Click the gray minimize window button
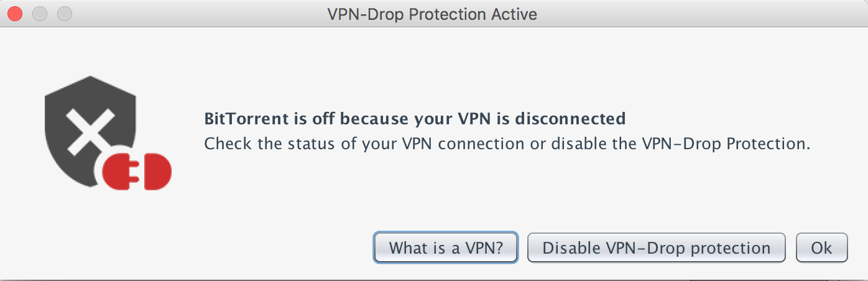The height and width of the screenshot is (281, 868). 40,14
